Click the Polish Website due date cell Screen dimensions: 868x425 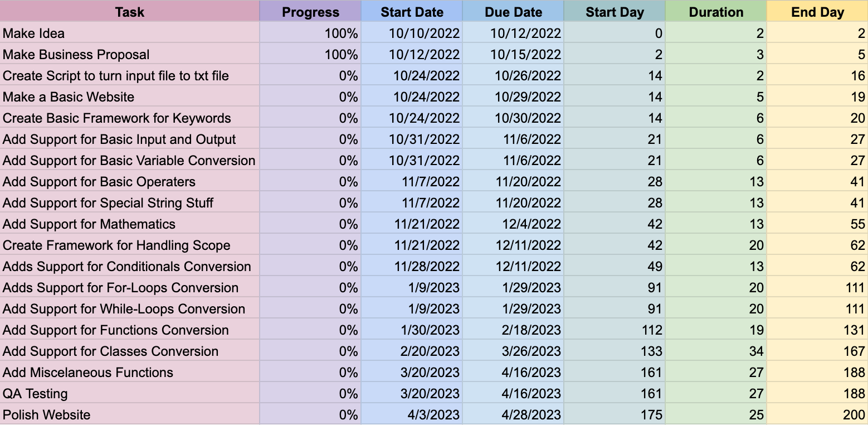click(513, 415)
